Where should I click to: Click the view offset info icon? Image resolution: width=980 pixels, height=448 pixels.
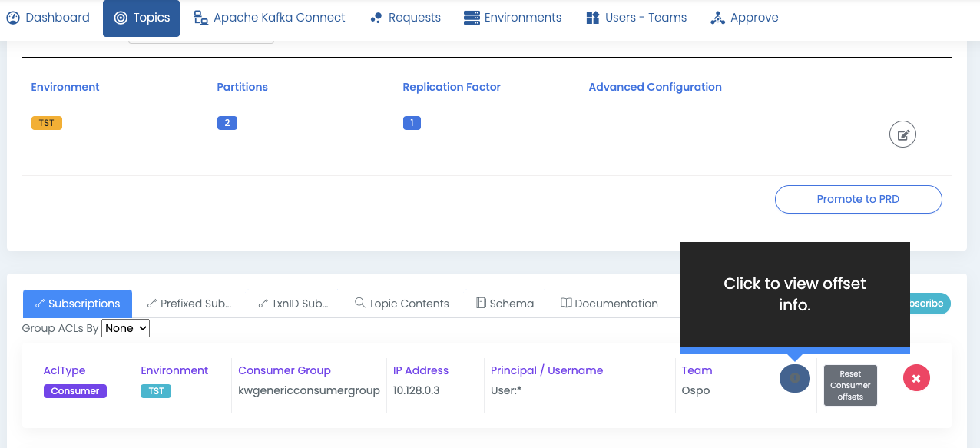coord(794,378)
